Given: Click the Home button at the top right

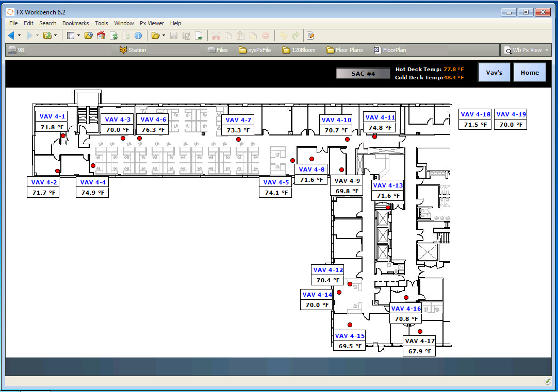Looking at the screenshot, I should coord(530,72).
